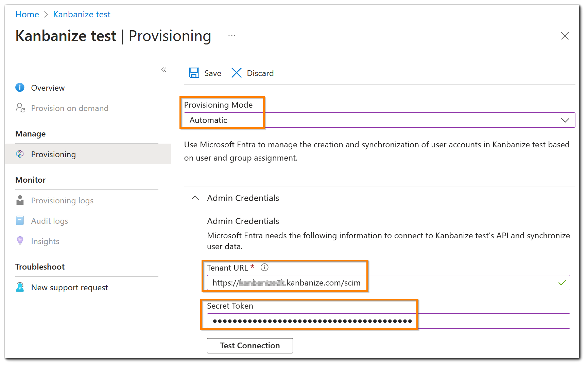Click the Discard label

coord(260,73)
